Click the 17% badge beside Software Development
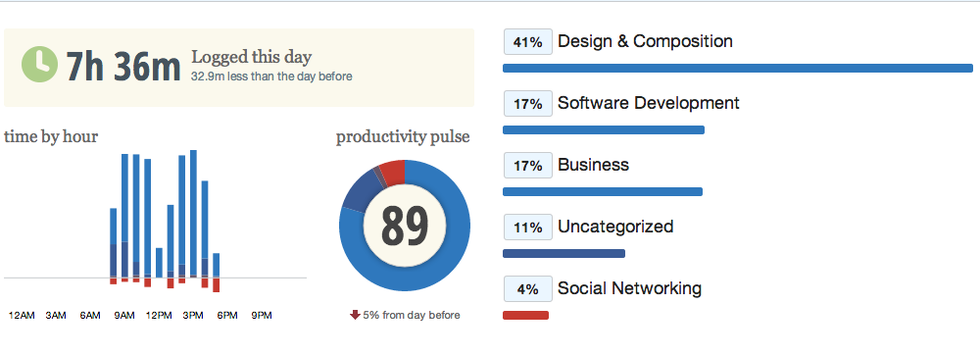The width and height of the screenshot is (980, 355). 528,104
